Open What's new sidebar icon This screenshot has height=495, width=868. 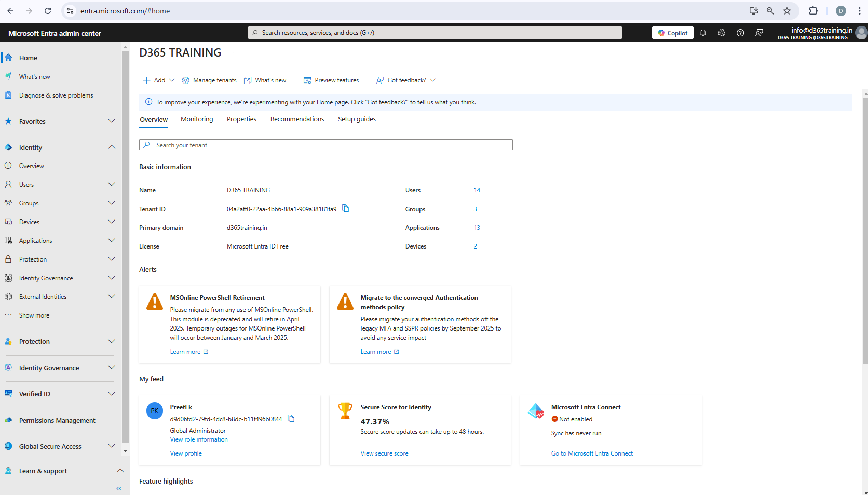(8, 76)
